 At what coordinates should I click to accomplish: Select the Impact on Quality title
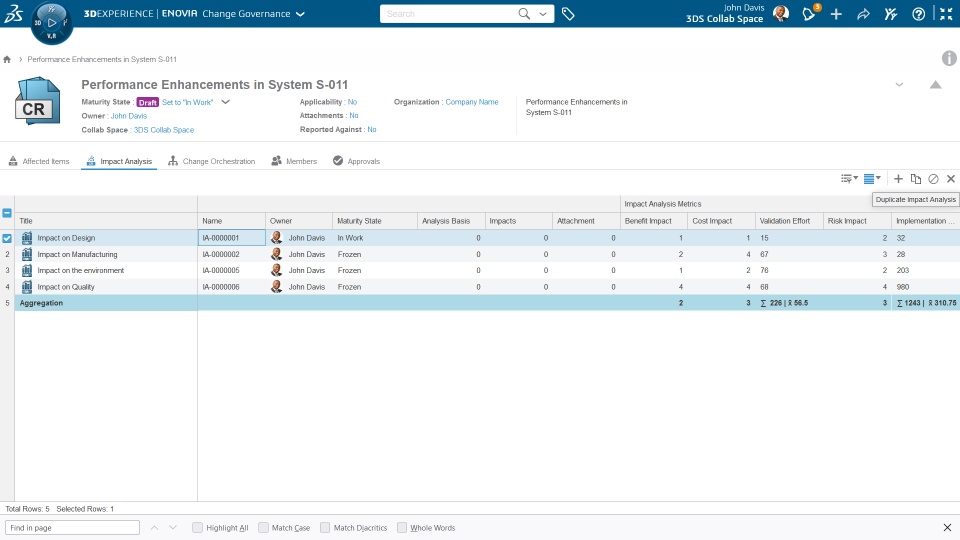click(66, 287)
